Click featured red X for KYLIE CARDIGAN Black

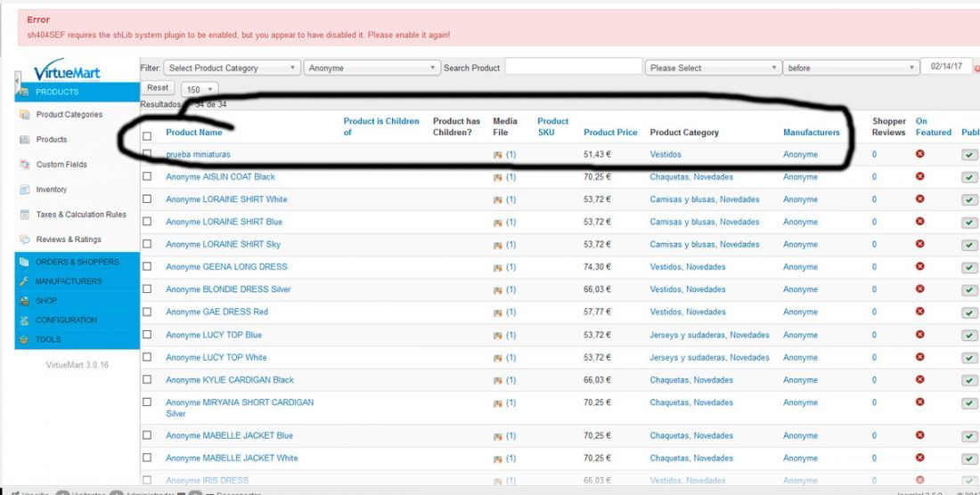(x=919, y=379)
